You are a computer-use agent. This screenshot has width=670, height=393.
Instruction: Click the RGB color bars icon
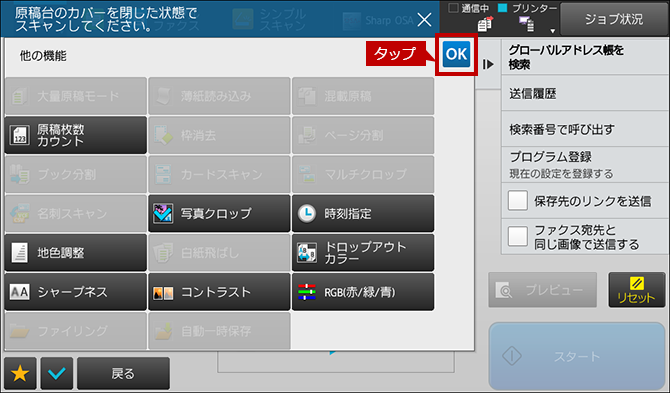(307, 292)
